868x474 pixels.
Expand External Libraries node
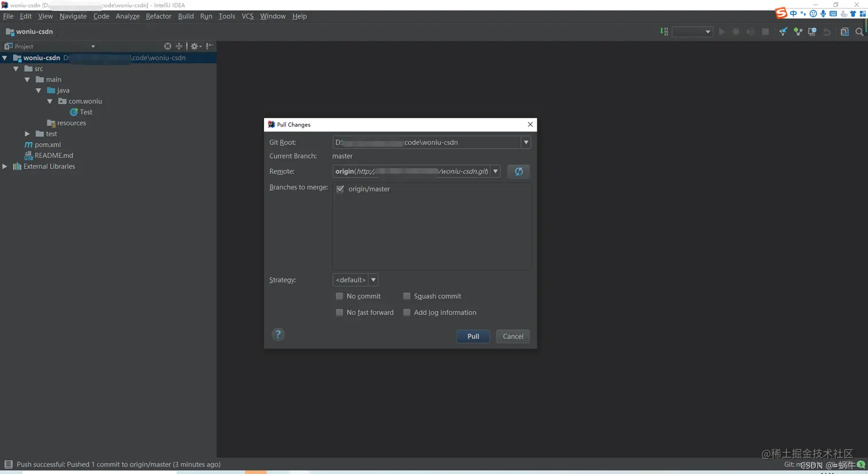5,167
